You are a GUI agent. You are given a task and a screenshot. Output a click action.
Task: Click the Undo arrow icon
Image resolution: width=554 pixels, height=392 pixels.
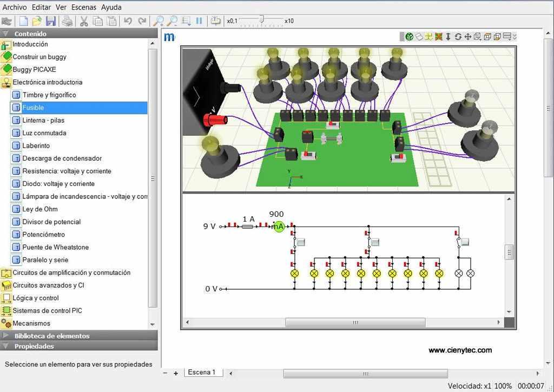tap(128, 21)
